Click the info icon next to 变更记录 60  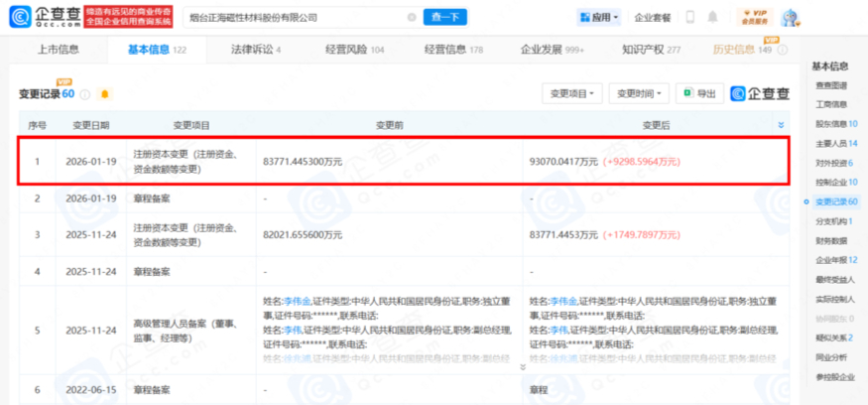click(85, 94)
